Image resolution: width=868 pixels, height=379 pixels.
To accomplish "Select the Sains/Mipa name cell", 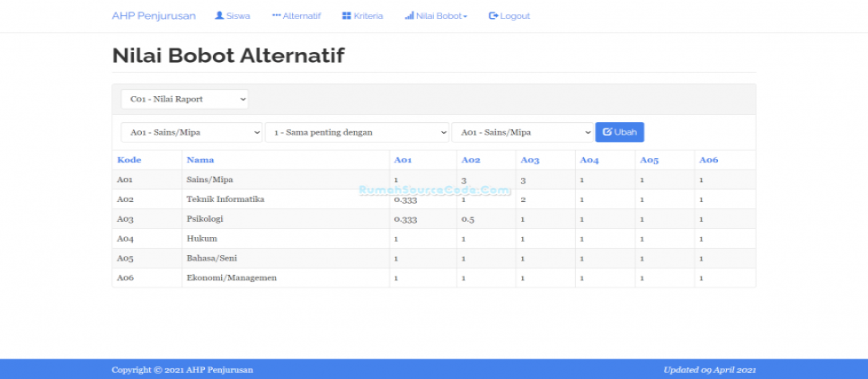I will click(x=286, y=180).
